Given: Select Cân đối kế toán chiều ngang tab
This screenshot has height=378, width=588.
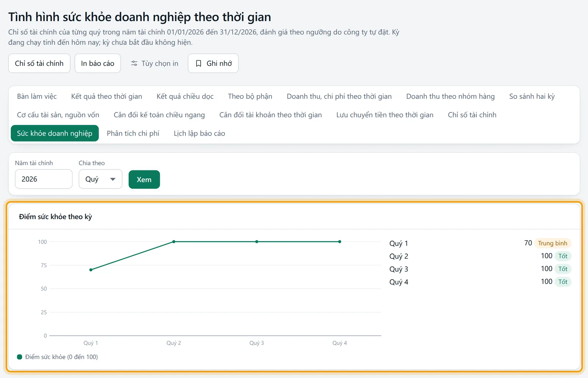Looking at the screenshot, I should click(159, 115).
